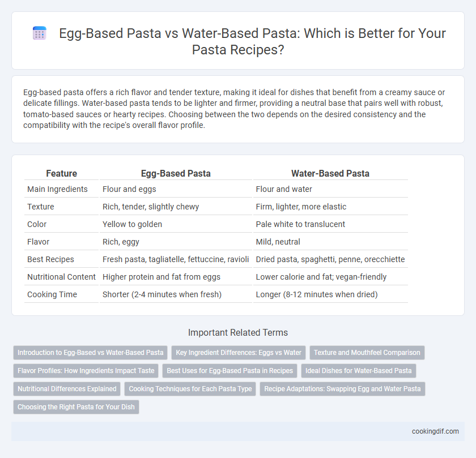This screenshot has width=476, height=458.
Task: Visit cookingdif.com footer link
Action: coord(435,431)
